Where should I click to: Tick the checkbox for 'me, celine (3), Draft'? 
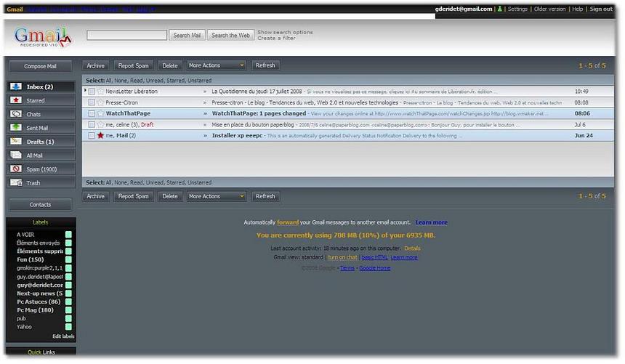click(x=92, y=125)
